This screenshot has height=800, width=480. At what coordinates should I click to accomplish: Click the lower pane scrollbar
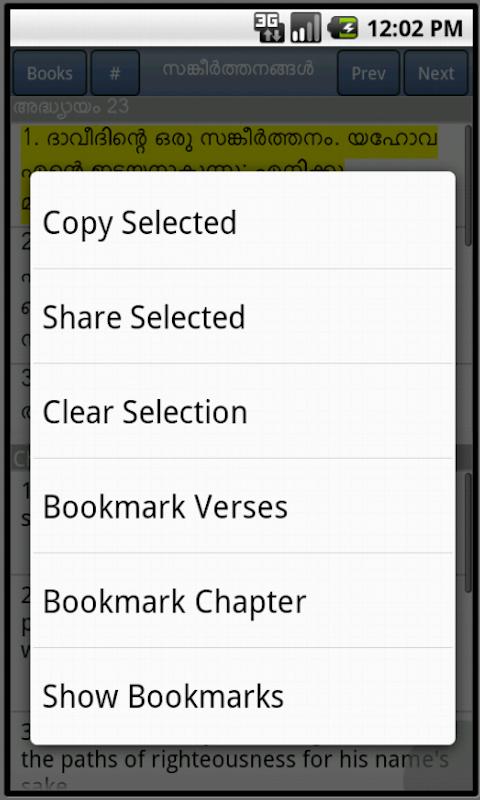(468, 533)
